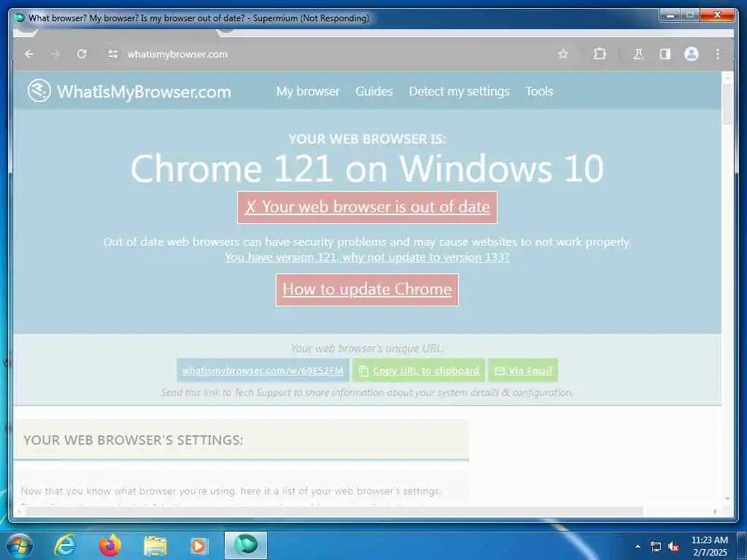This screenshot has width=747, height=560.
Task: Click the Chrome 121 on Windows 10 heading
Action: [x=368, y=168]
